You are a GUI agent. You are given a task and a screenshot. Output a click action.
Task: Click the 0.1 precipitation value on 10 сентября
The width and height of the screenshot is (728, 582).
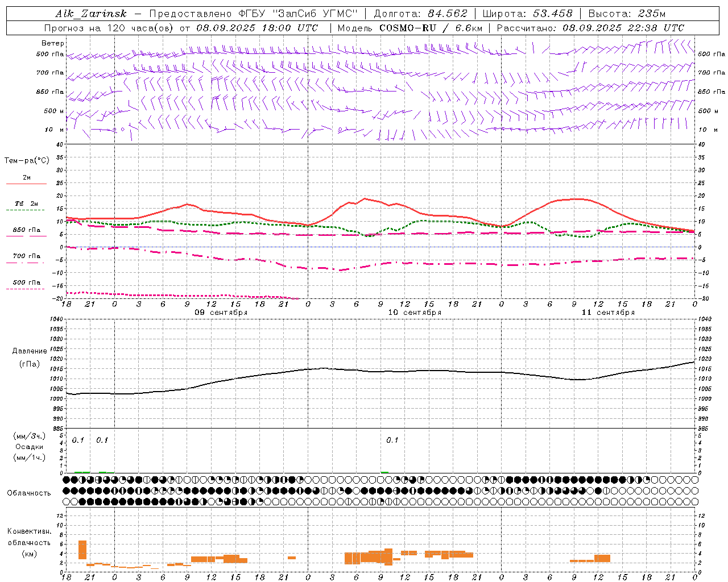point(392,440)
